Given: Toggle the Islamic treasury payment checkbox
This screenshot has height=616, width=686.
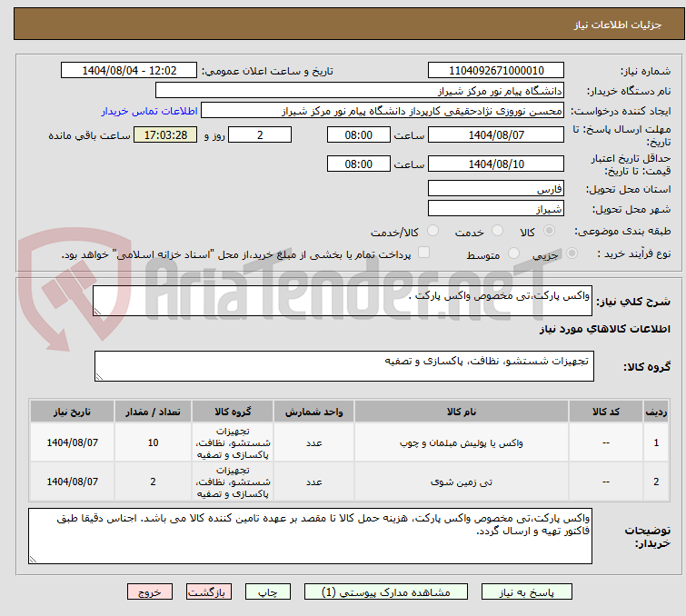Looking at the screenshot, I should pyautogui.click(x=423, y=253).
